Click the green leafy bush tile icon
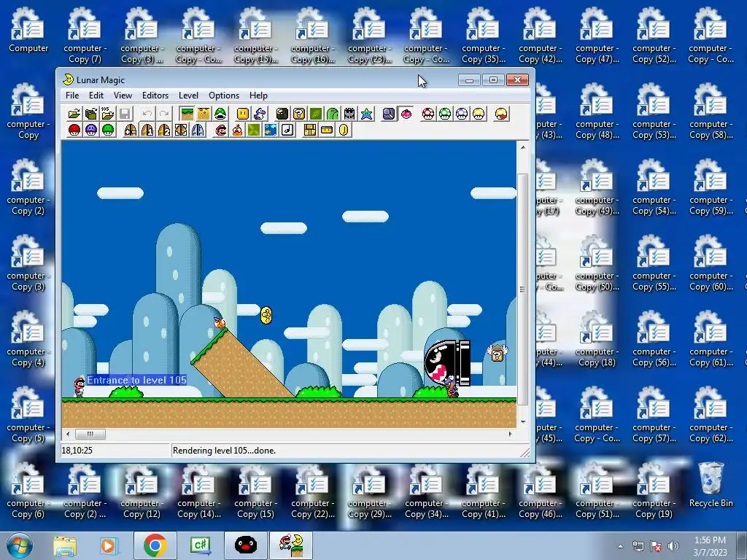Screen dimensions: 747x560 (x=316, y=114)
